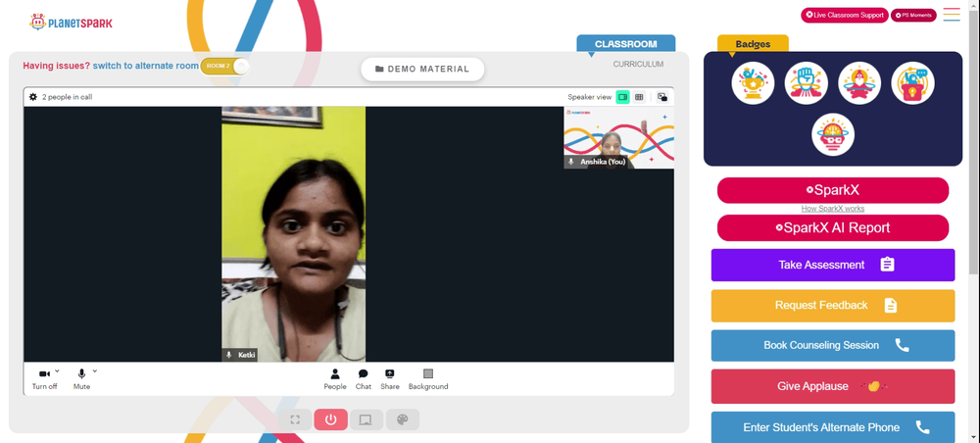Screen dimensions: 980x443
Task: Click the red power end-call button
Action: click(330, 419)
